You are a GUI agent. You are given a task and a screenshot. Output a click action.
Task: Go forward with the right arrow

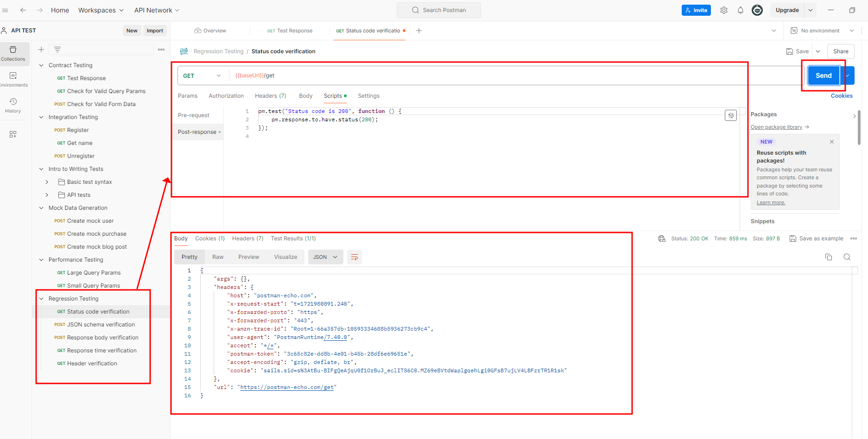pyautogui.click(x=40, y=10)
